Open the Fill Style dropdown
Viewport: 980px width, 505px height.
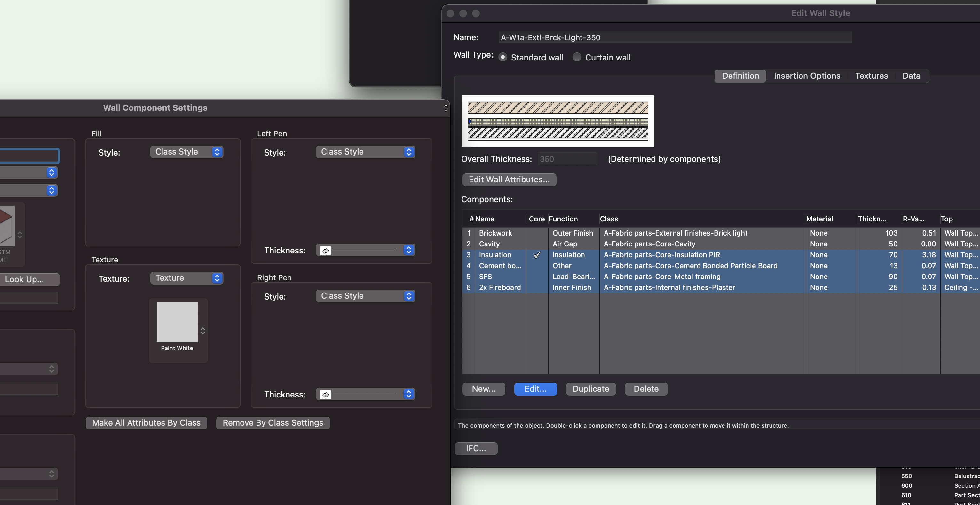tap(186, 152)
